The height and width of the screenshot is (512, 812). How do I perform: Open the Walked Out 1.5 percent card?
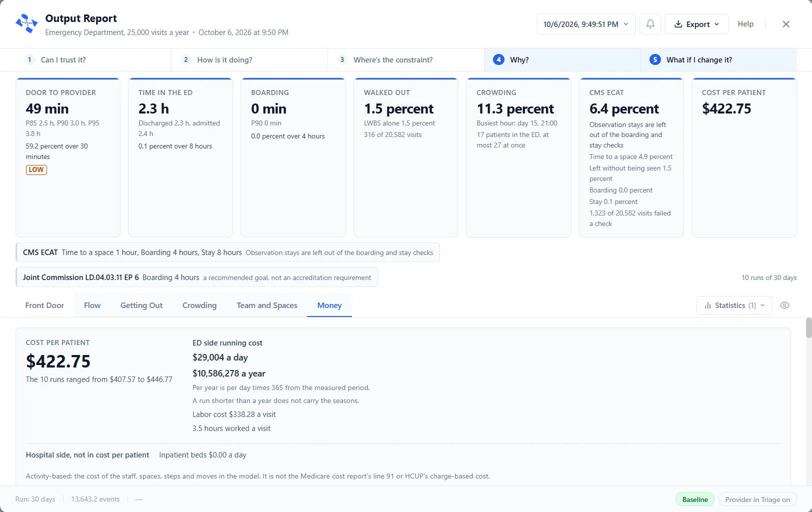[406, 157]
